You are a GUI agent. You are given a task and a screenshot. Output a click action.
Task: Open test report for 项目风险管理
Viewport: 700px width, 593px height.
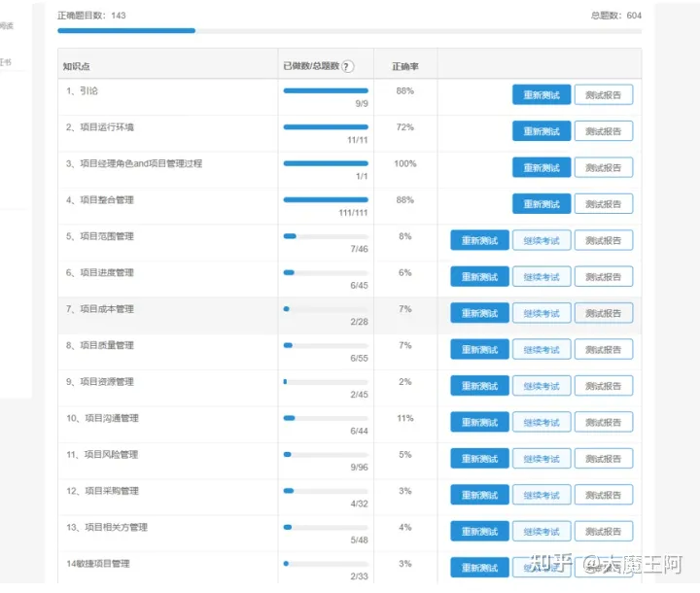603,459
